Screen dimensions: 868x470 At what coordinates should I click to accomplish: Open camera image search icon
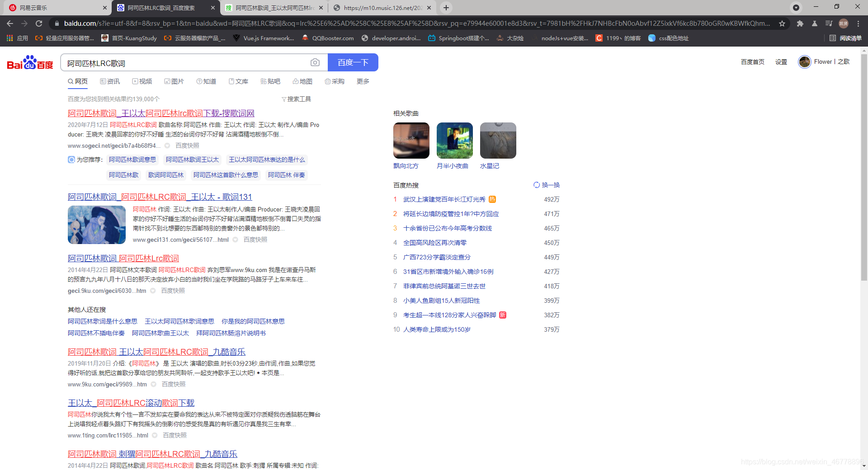coord(315,62)
